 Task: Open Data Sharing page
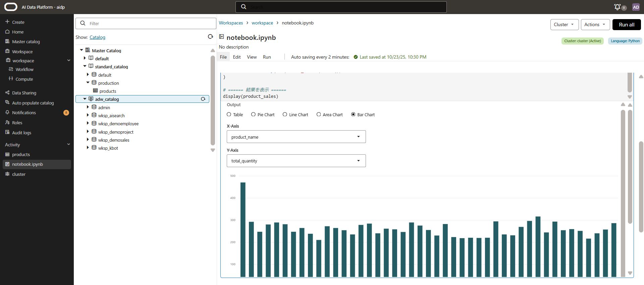[x=24, y=93]
